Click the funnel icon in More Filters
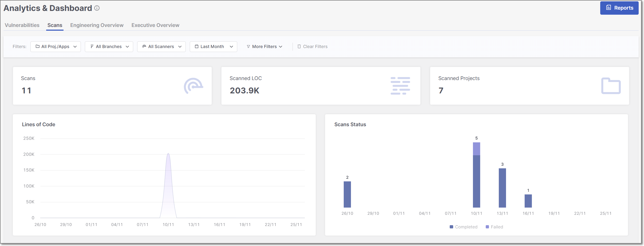This screenshot has width=644, height=246. coord(248,47)
